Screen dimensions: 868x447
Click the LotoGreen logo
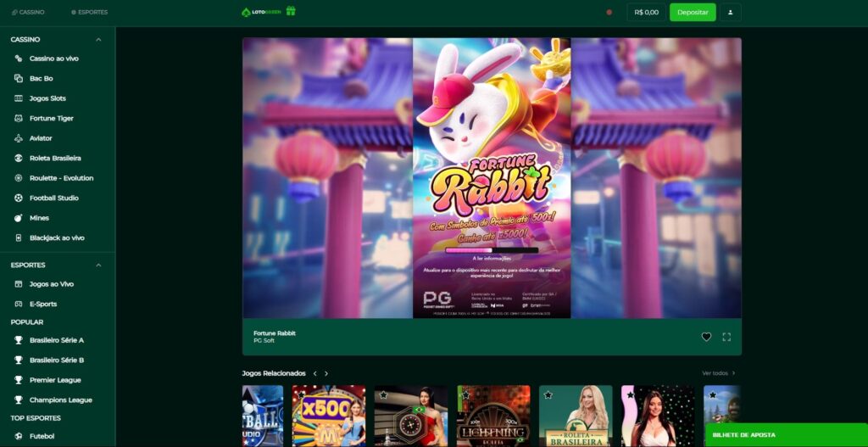coord(261,12)
